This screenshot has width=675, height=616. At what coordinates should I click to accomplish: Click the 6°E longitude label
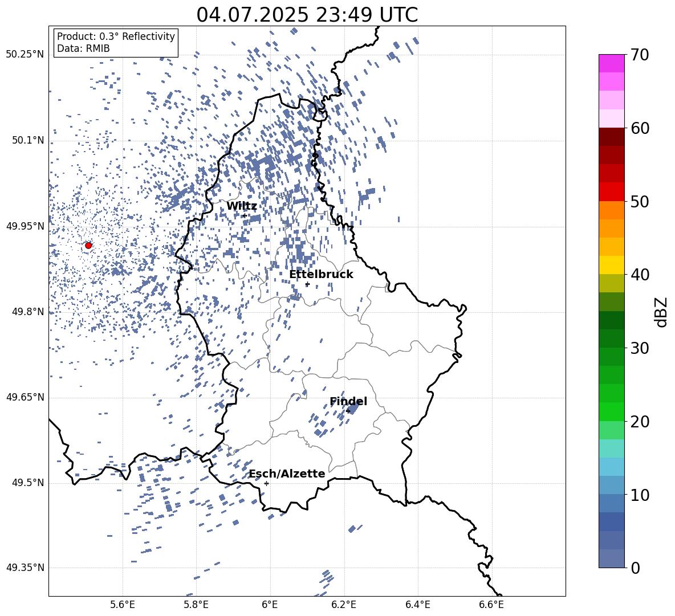pyautogui.click(x=270, y=605)
